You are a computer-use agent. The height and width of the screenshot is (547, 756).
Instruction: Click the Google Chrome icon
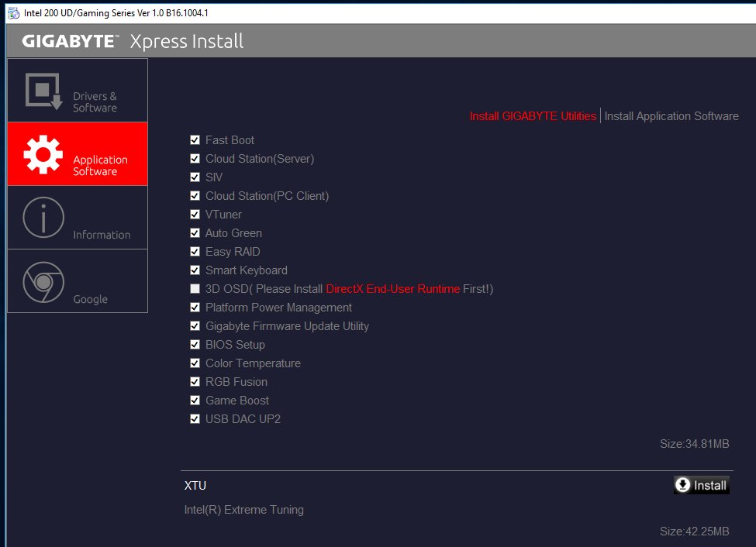[x=43, y=282]
